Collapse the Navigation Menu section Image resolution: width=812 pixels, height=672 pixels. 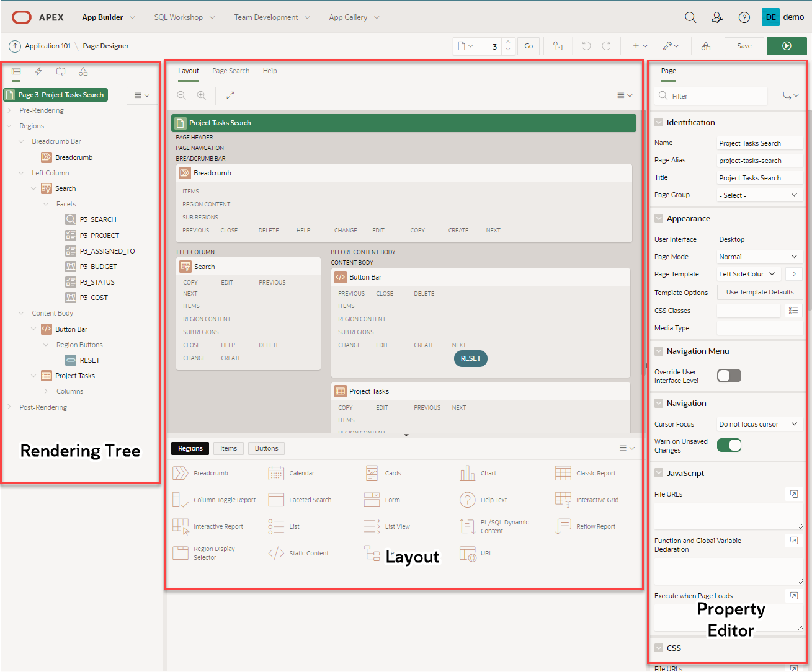pos(659,351)
